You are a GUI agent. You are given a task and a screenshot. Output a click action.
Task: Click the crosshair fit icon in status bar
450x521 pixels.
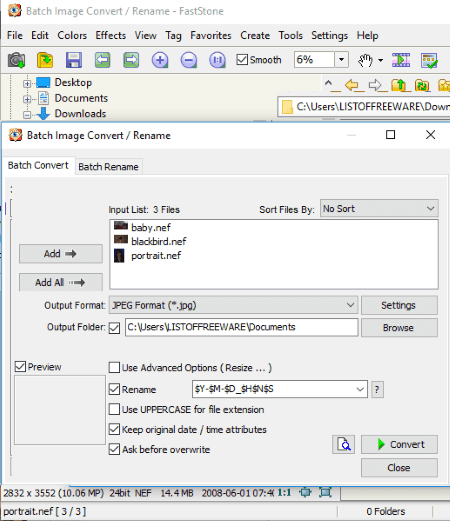point(305,492)
